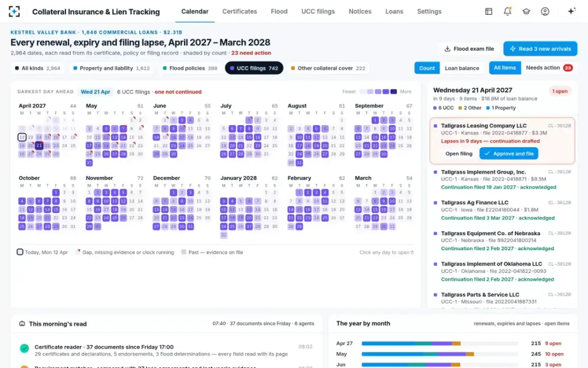Open the layout panel icon in header
This screenshot has width=588, height=368.
[489, 11]
